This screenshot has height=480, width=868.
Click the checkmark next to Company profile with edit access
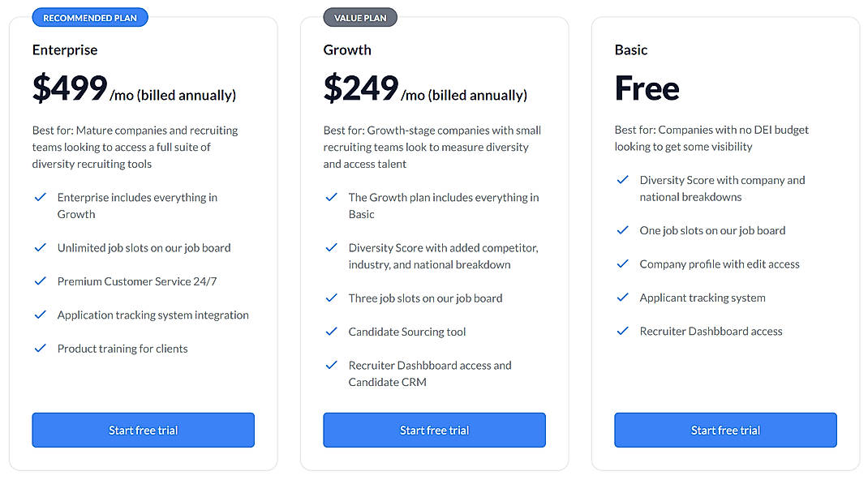coord(623,264)
